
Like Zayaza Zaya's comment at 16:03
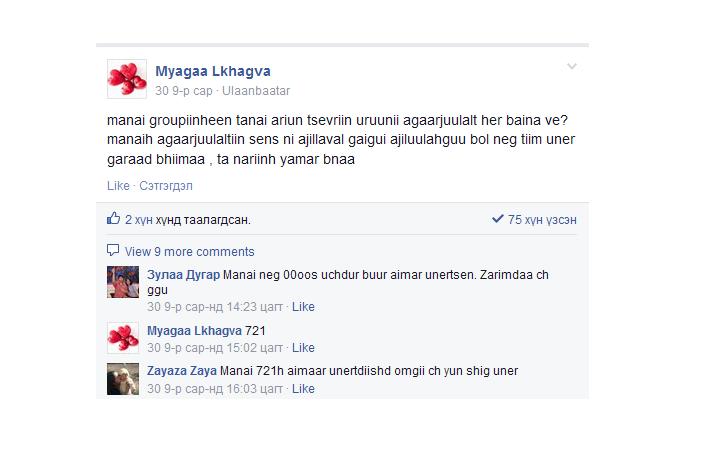click(303, 388)
